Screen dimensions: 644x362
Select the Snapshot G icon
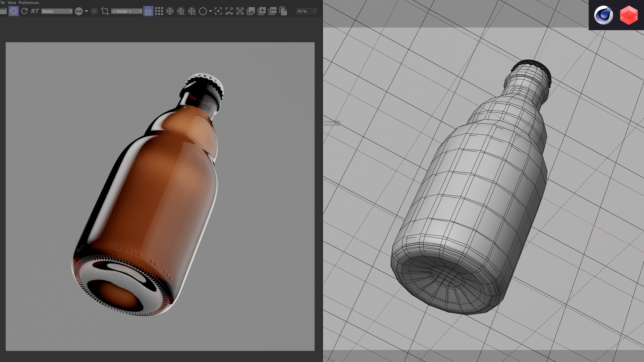pyautogui.click(x=192, y=11)
